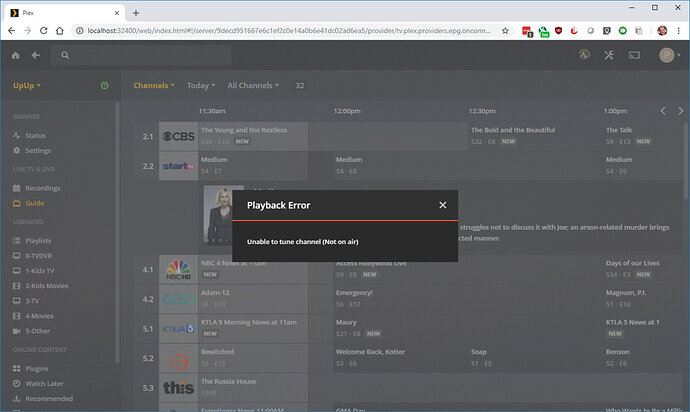Screen dimensions: 690x412
Task: Select the Magnum, P.I. program
Action: (x=643, y=299)
